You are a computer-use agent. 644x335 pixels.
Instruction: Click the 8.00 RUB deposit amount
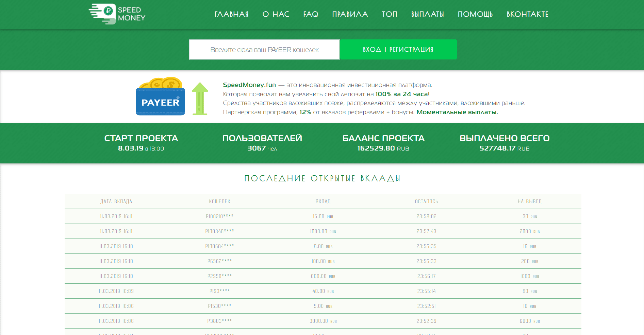[x=323, y=246]
